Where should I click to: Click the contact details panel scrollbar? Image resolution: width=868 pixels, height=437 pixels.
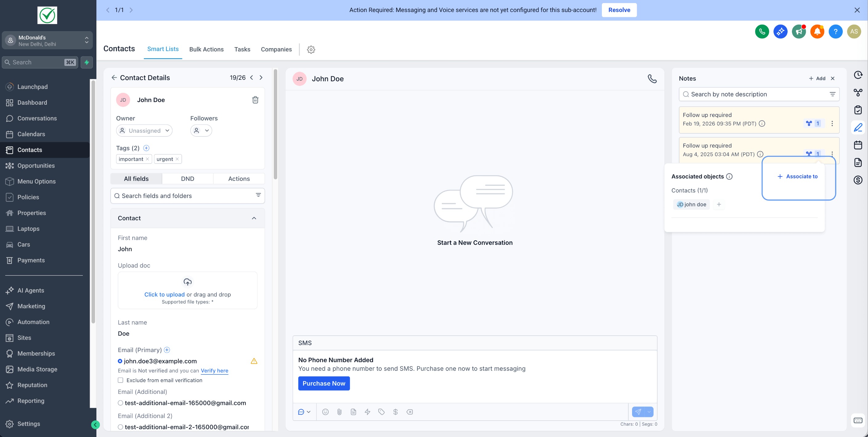coord(275,125)
